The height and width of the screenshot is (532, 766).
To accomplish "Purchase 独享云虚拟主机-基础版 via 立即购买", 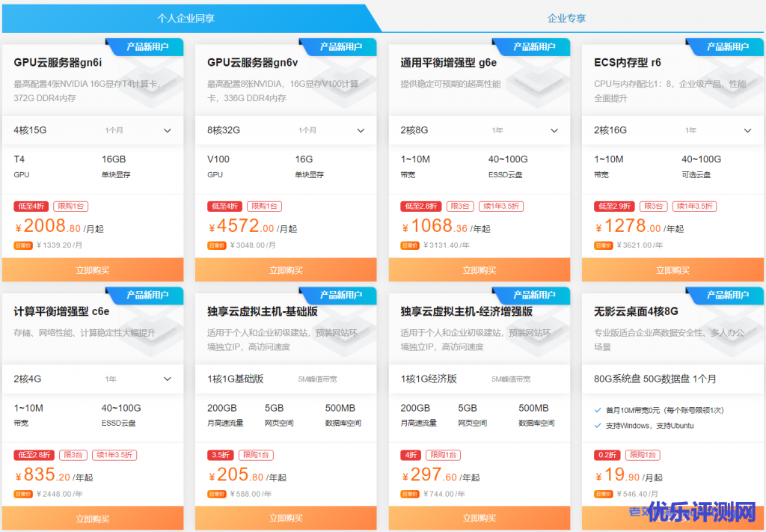I will coord(286,519).
